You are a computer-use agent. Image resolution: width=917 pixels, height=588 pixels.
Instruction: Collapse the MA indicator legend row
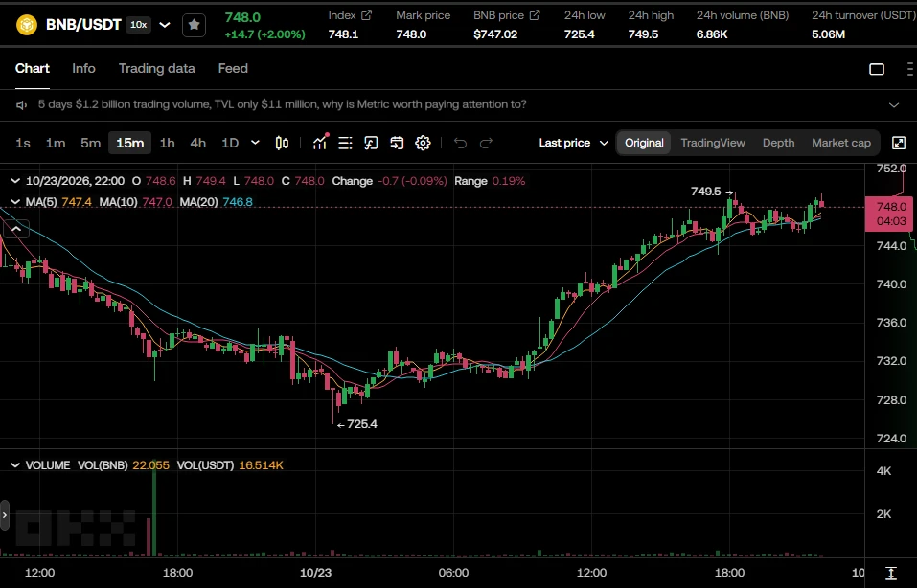(x=15, y=202)
